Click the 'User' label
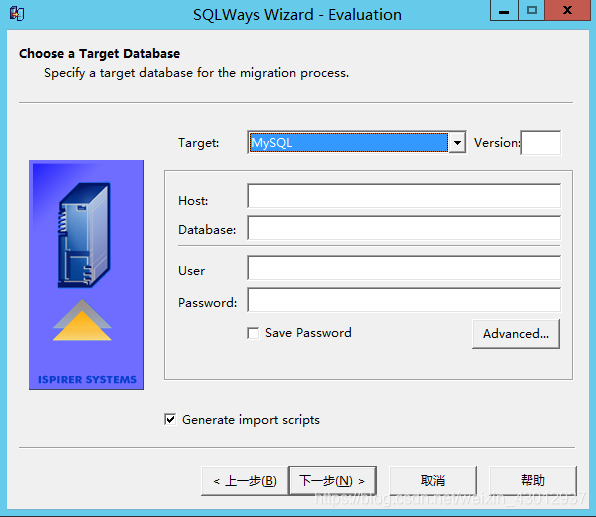Viewport: 596px width, 517px height. click(192, 271)
